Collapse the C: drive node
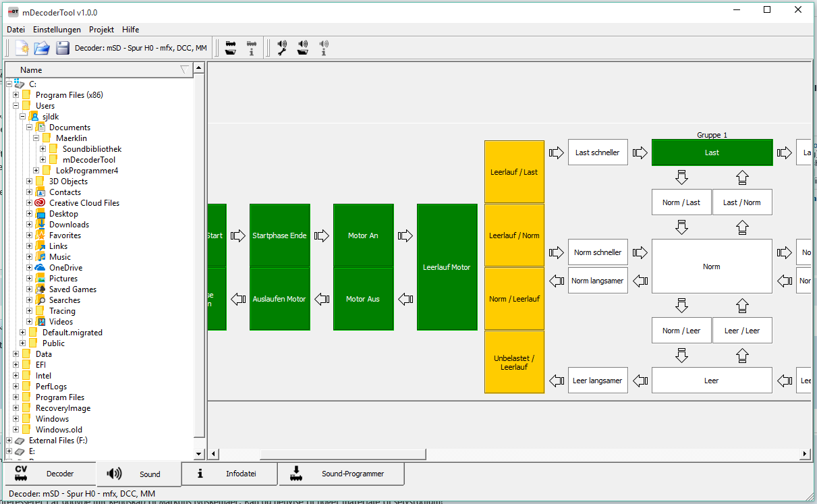This screenshot has height=504, width=817. (x=9, y=84)
